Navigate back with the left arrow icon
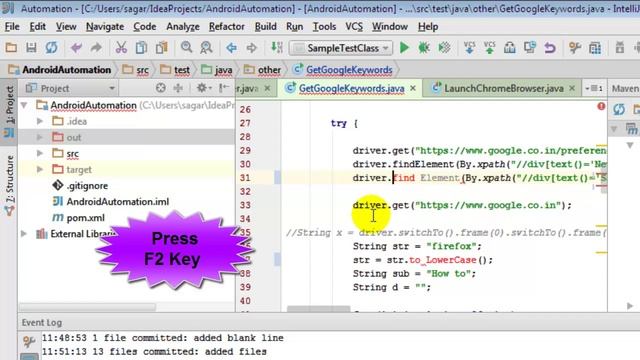This screenshot has height=360, width=640. pyautogui.click(x=231, y=48)
